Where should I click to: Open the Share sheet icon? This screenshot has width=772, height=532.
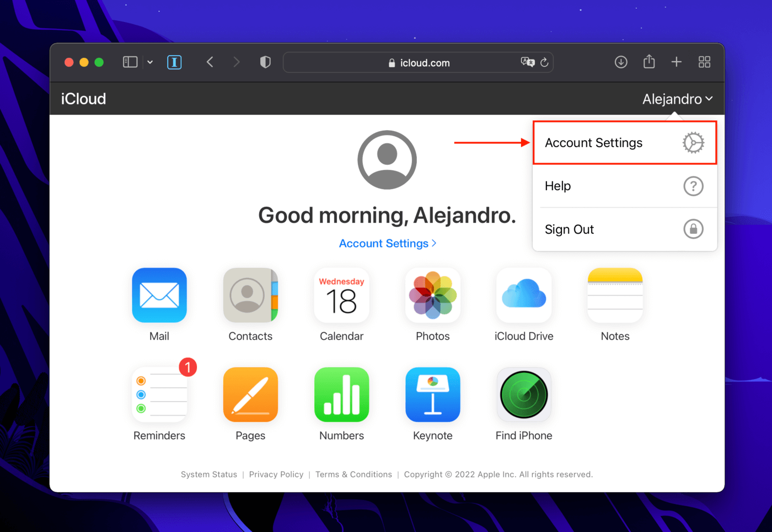pyautogui.click(x=649, y=62)
